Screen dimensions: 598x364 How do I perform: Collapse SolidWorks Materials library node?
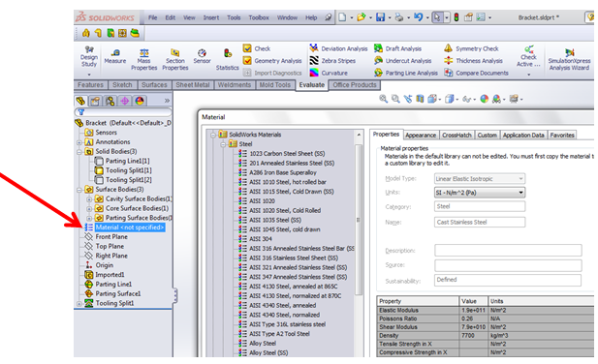(x=213, y=135)
